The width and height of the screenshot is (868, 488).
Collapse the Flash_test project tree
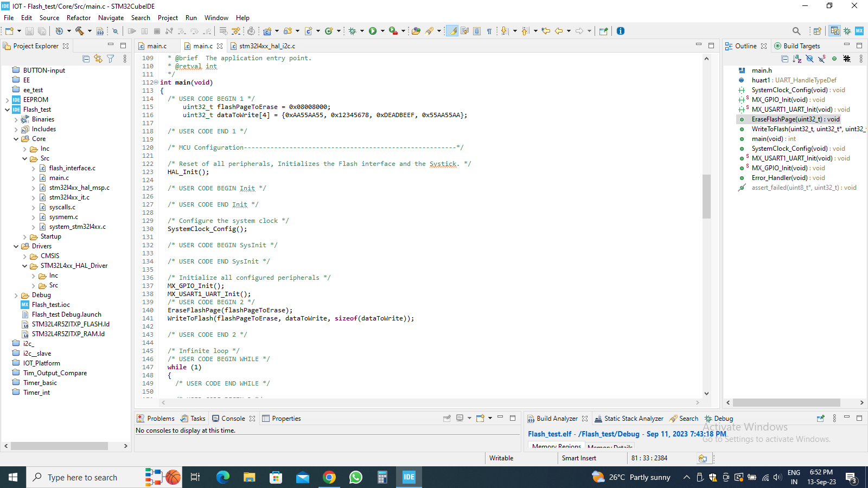[x=8, y=110]
